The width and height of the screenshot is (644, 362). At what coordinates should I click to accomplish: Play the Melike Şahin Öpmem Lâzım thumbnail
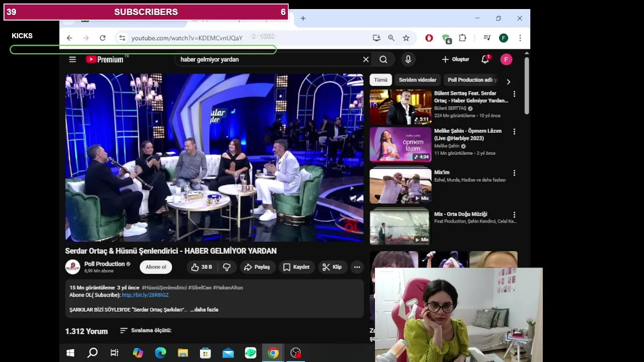[400, 144]
